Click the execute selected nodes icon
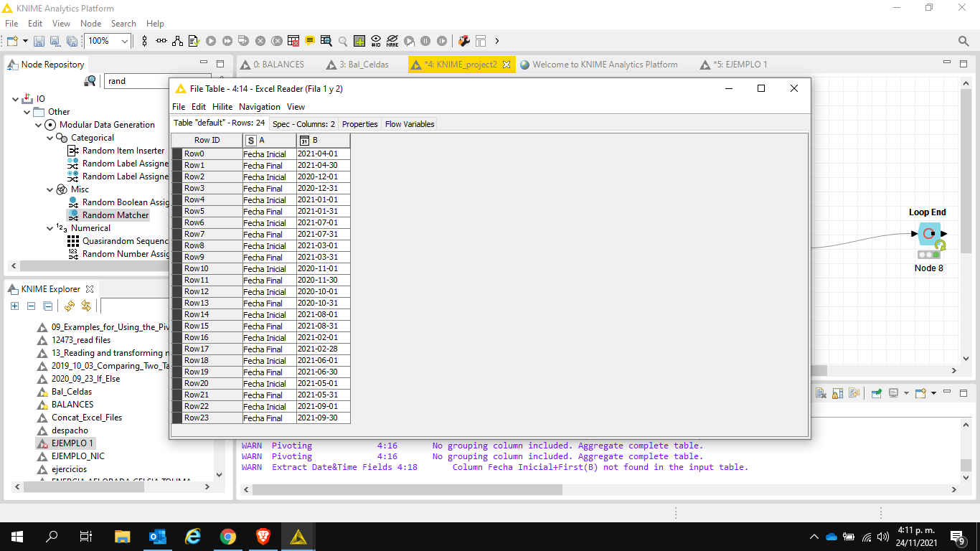Screen dimensions: 980x551 [211, 41]
